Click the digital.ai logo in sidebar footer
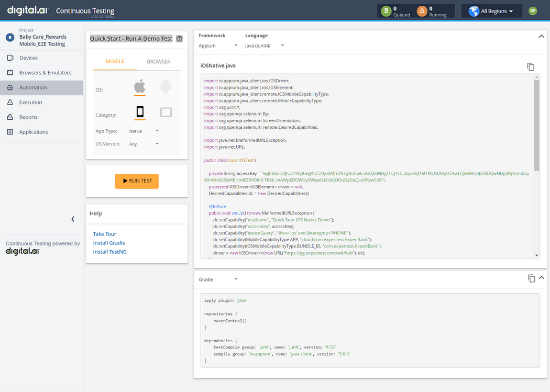The image size is (550, 392). click(23, 251)
